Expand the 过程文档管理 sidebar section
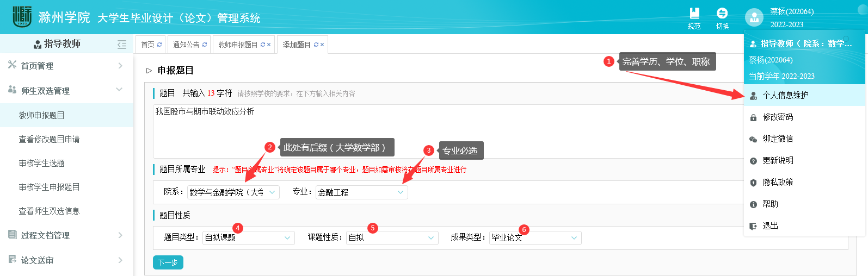This screenshot has height=276, width=868. point(65,235)
